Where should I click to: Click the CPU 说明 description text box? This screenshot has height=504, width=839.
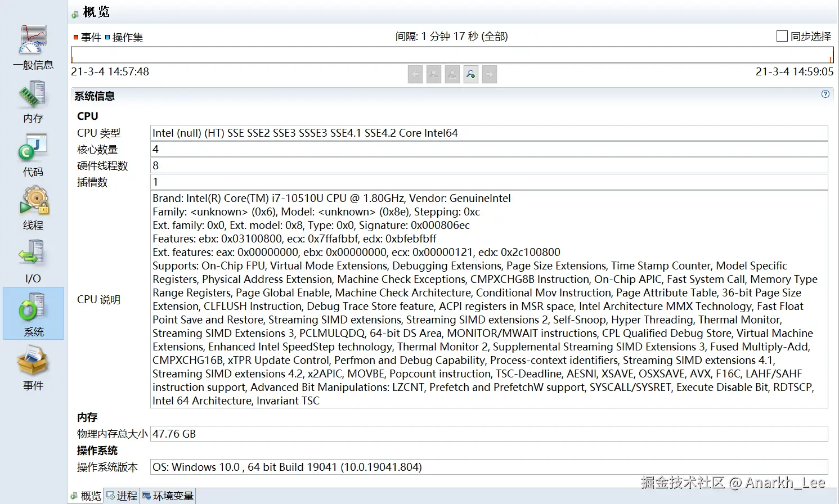[489, 299]
